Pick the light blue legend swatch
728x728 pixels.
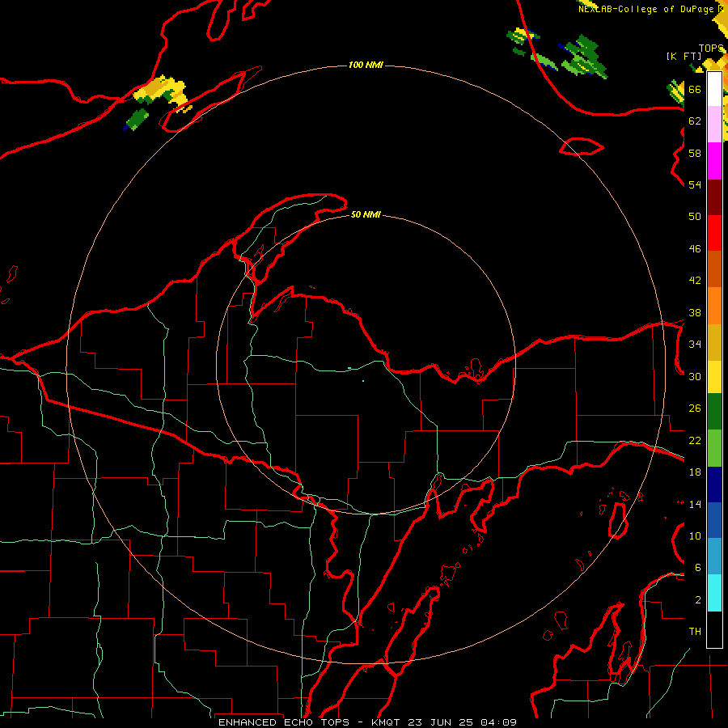[714, 557]
